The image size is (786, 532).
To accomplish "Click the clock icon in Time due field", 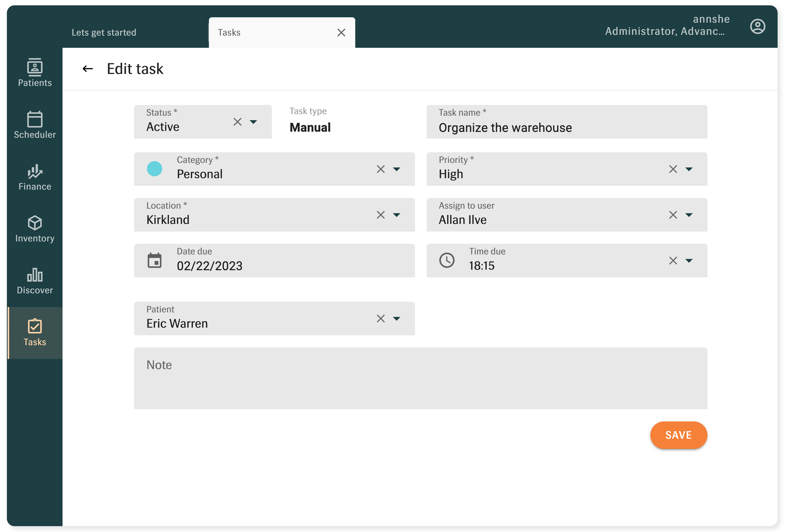I will pos(447,260).
